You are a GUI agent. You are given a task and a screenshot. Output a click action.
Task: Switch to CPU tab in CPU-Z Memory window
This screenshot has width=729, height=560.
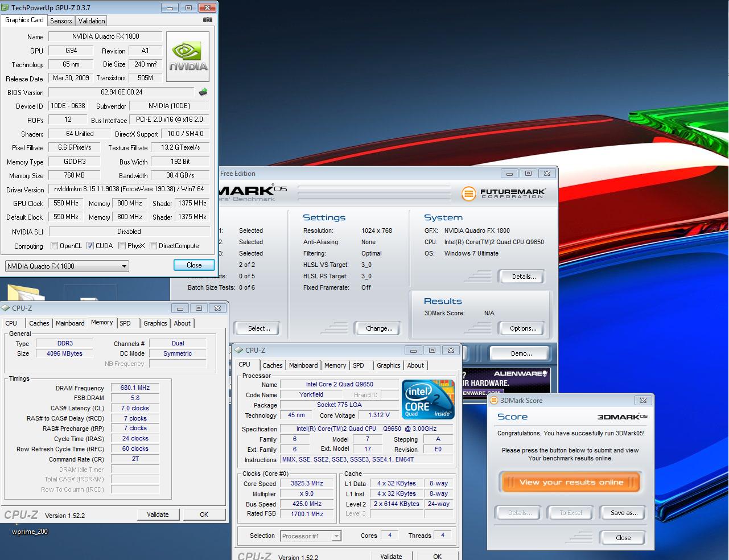[x=11, y=323]
